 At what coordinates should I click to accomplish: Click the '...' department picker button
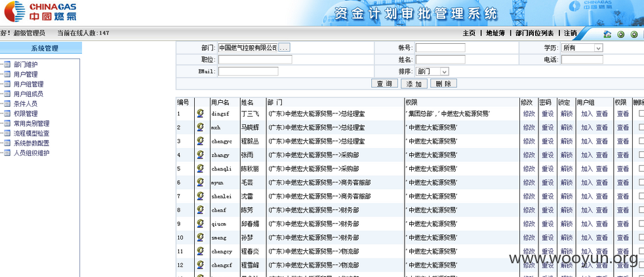[284, 48]
